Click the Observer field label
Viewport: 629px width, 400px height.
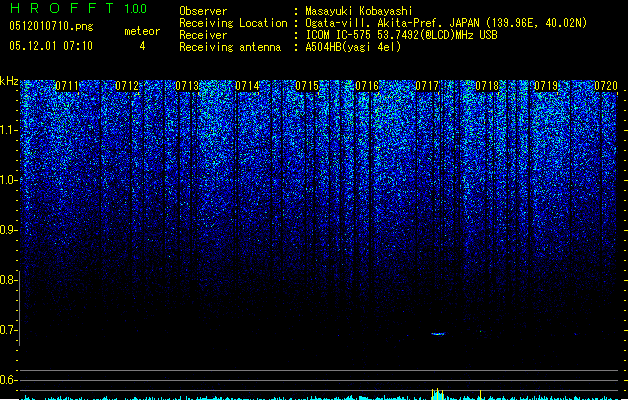203,11
